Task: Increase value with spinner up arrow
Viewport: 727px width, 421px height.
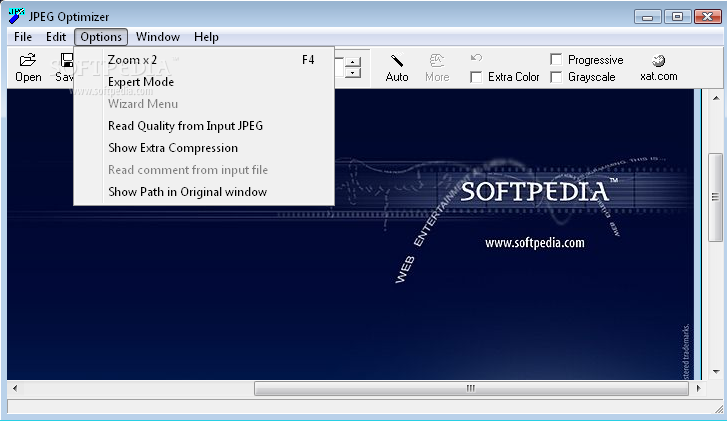Action: pos(353,62)
